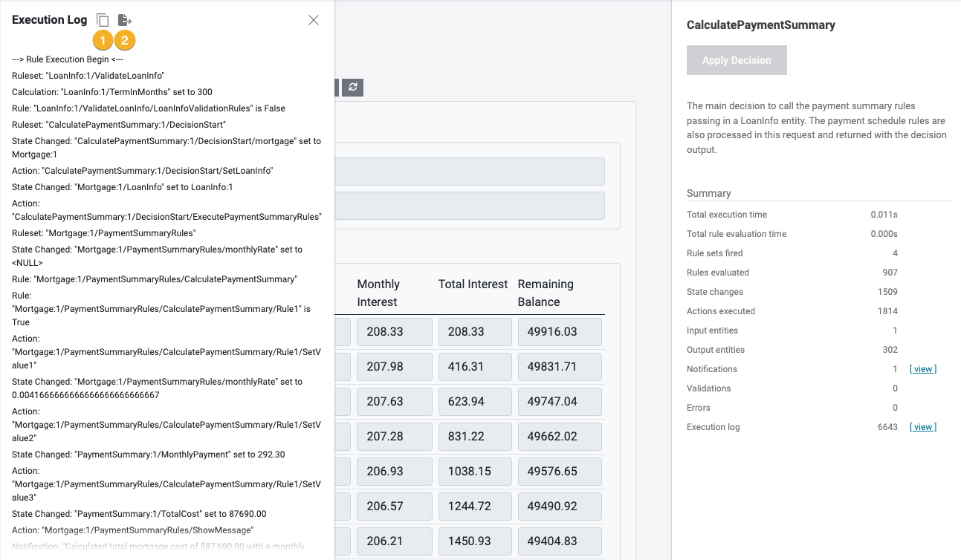The height and width of the screenshot is (560, 961).
Task: Select the Total Interest 1038.15 field
Action: pos(474,472)
